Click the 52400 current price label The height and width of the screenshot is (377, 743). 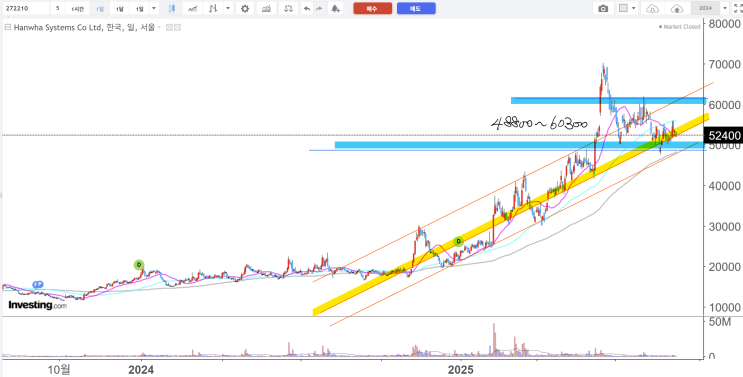[724, 136]
